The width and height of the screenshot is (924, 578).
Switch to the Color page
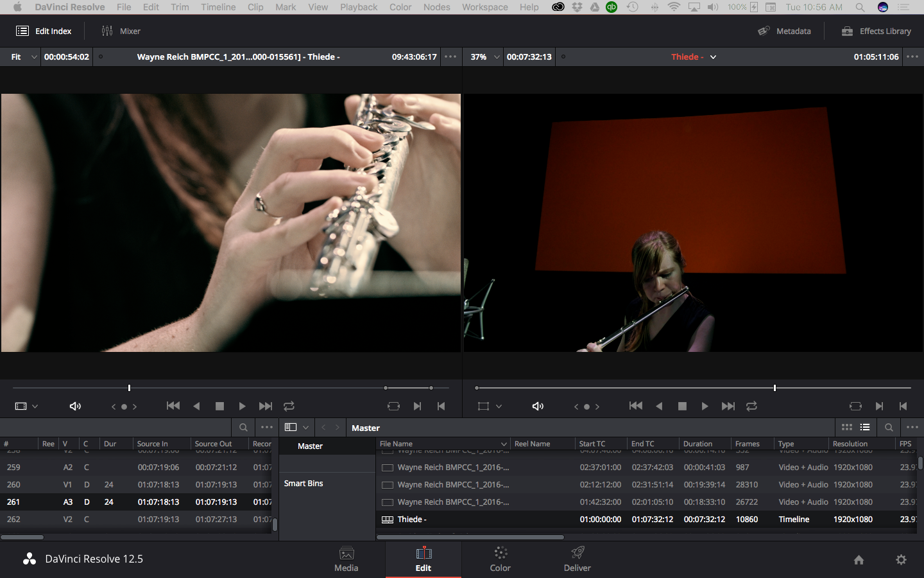click(501, 559)
